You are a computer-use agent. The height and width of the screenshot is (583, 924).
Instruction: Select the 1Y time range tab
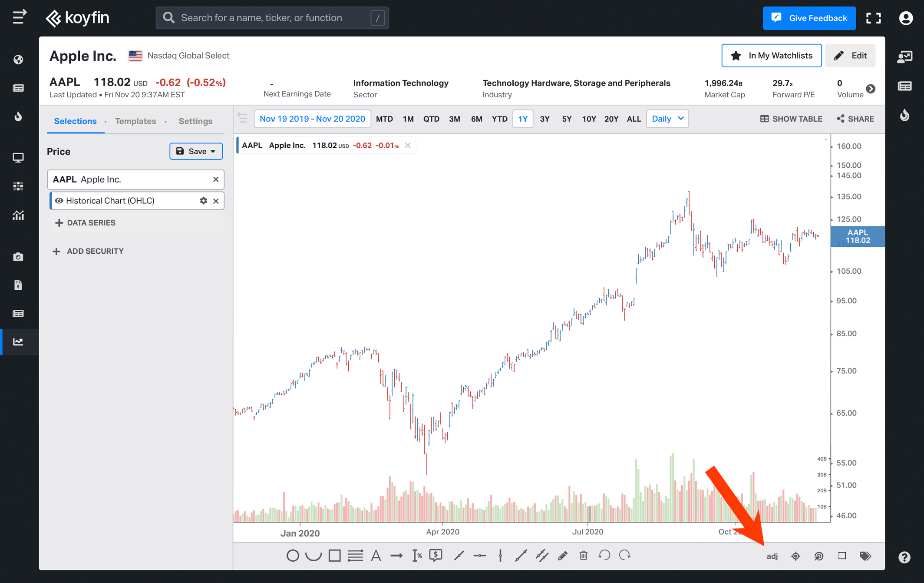point(523,119)
